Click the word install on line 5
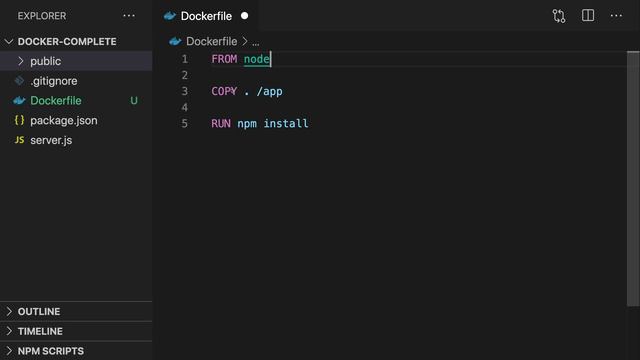The height and width of the screenshot is (360, 640). pos(286,123)
